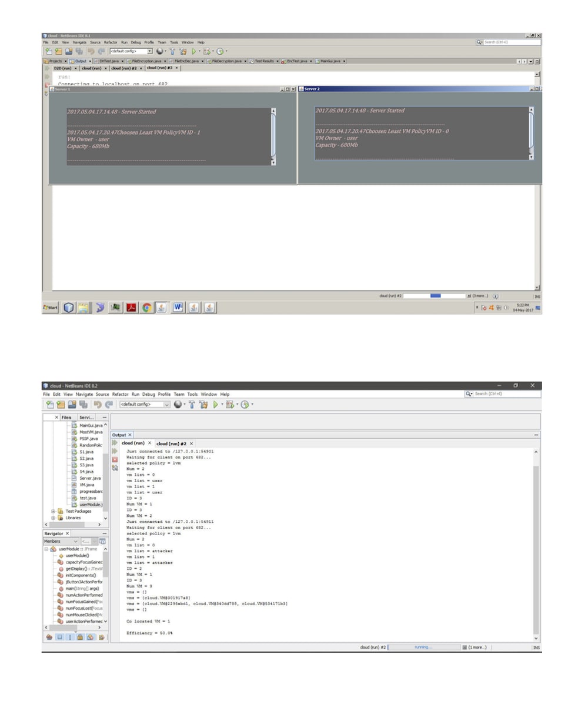Click Save All icon in lower NetBeans toolbar

click(83, 405)
